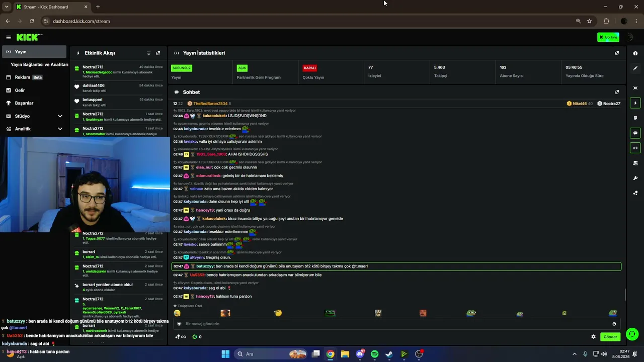Click username edanuraltnsk in chat

tap(208, 175)
